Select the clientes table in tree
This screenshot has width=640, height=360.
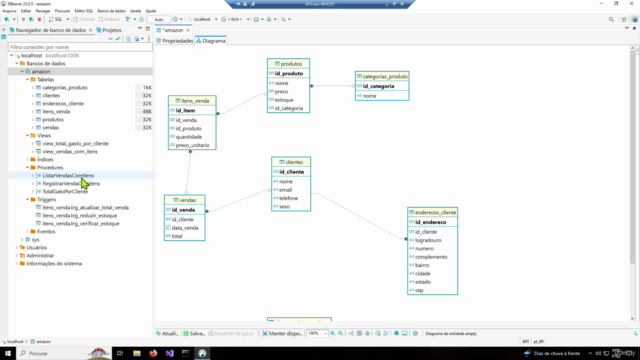(51, 96)
